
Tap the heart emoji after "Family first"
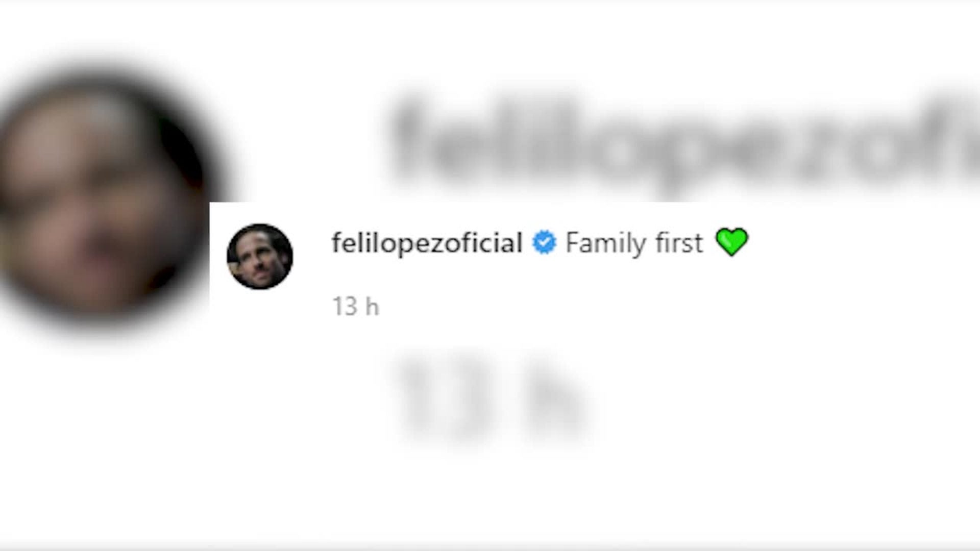pyautogui.click(x=731, y=242)
